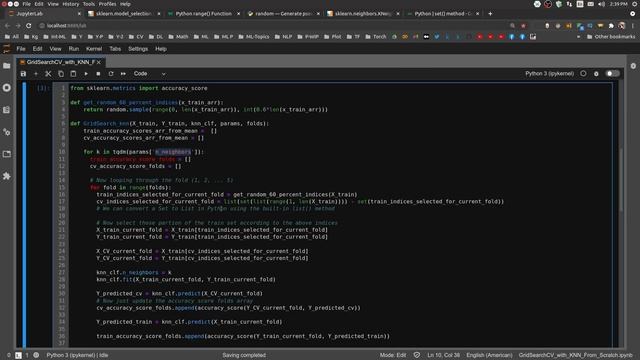Expand the bookmarks bar overflow arrow
This screenshot has width=640, height=360.
[578, 37]
